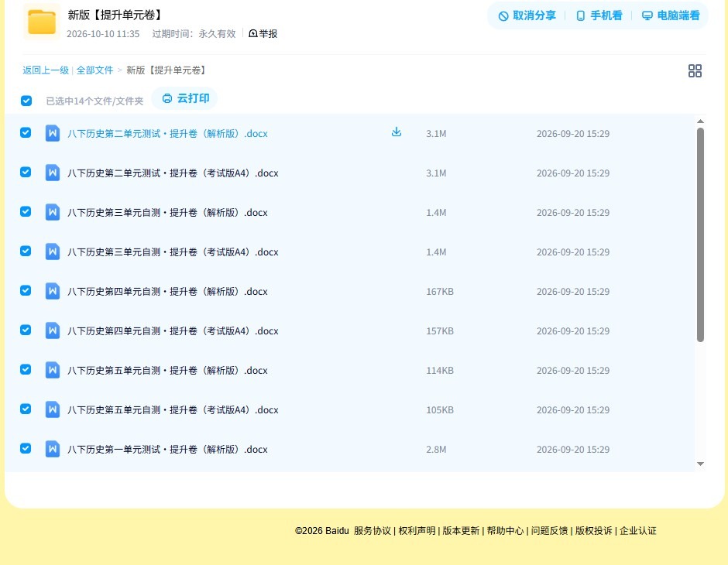Open 电脑端看 desktop view option
Viewport: 728px width, 565px height.
(x=671, y=15)
